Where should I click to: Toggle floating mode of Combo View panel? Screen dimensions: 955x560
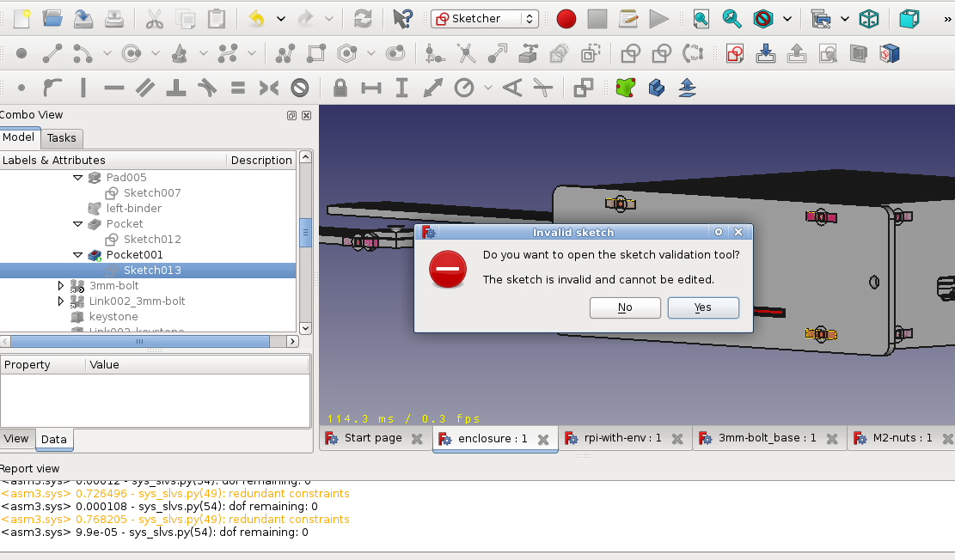291,114
